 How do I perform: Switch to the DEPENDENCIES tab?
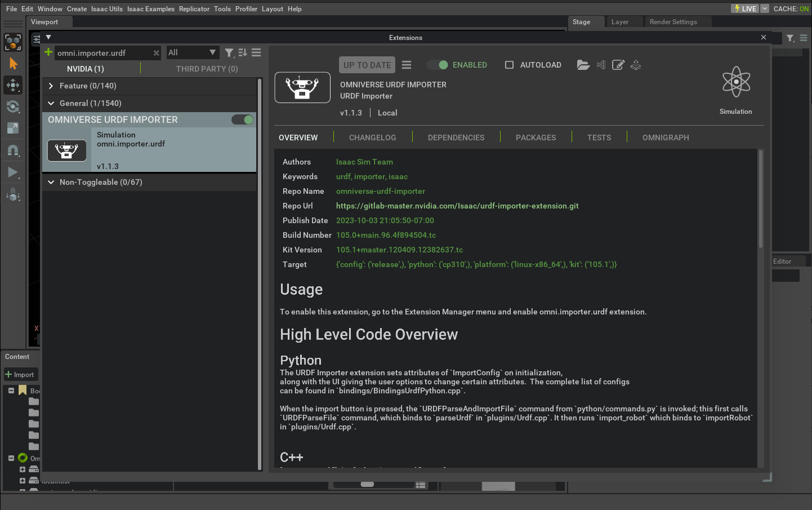[x=456, y=138]
